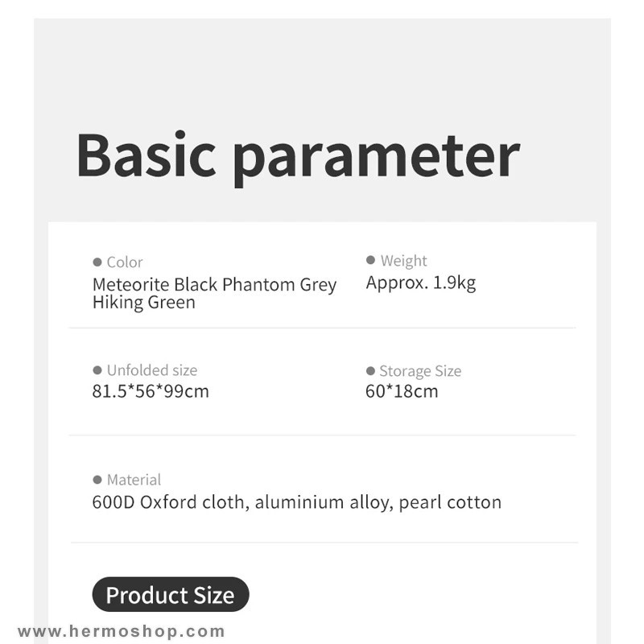This screenshot has height=644, width=644.
Task: Select the Approx. 1.9kg weight value
Action: click(421, 283)
